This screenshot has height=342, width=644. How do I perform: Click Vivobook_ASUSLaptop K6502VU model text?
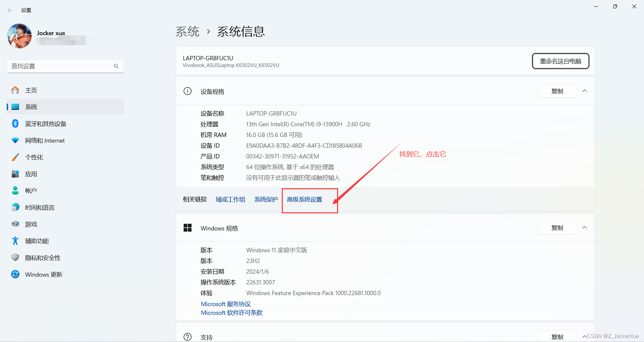(x=231, y=65)
